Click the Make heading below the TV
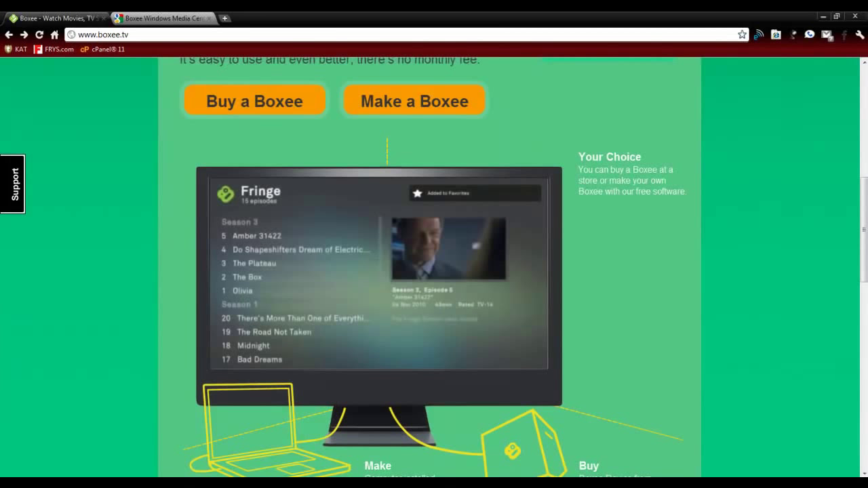 click(x=378, y=466)
